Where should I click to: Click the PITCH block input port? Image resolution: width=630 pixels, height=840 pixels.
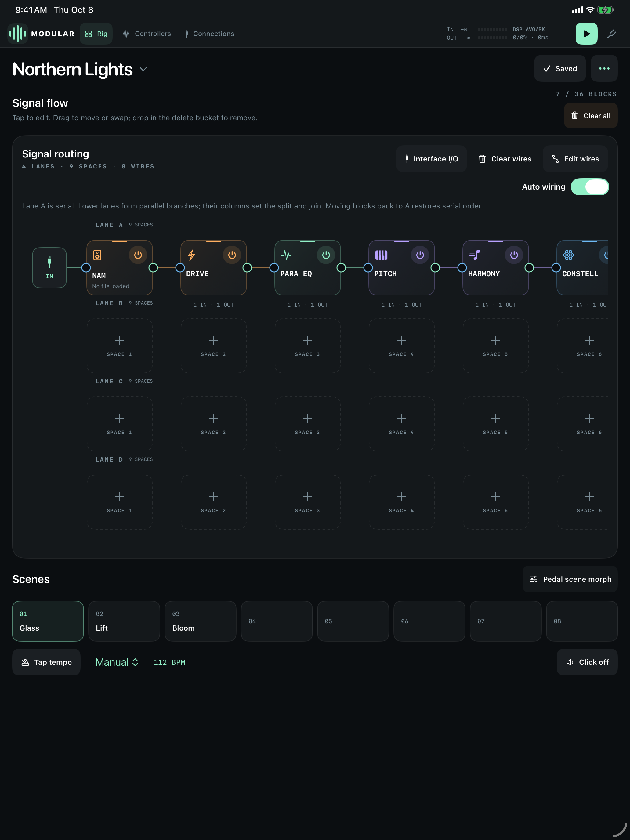point(368,268)
